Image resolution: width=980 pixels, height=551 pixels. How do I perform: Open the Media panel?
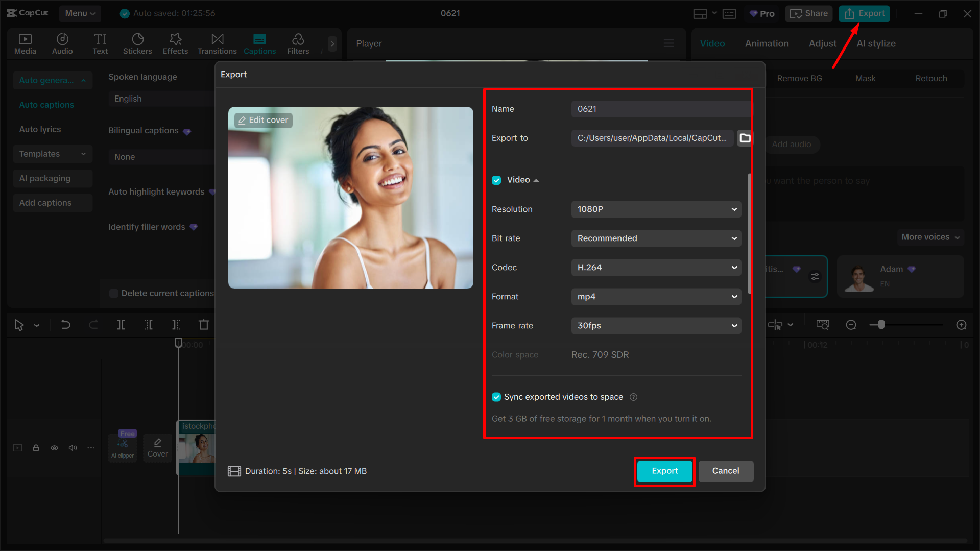tap(25, 44)
